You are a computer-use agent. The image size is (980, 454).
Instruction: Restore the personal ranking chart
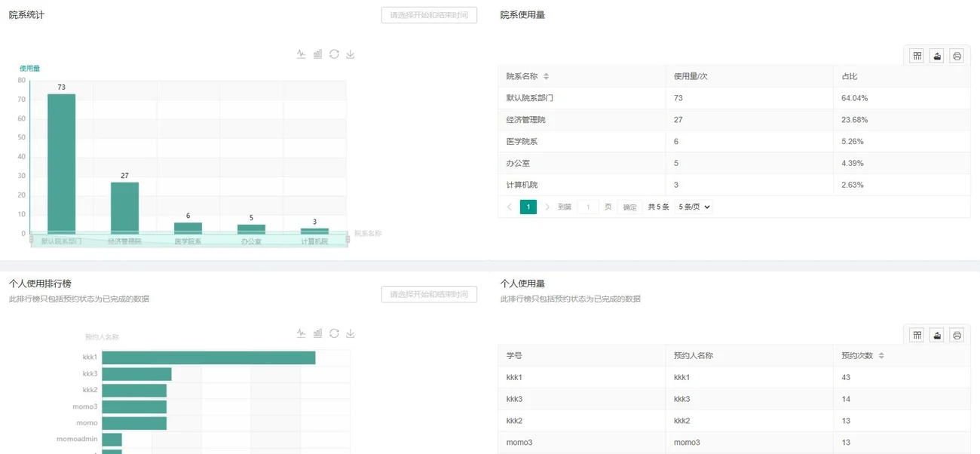point(334,333)
